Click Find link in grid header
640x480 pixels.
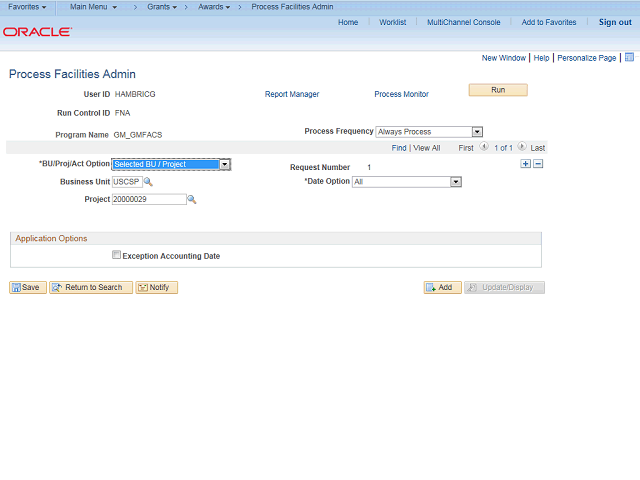click(x=399, y=148)
